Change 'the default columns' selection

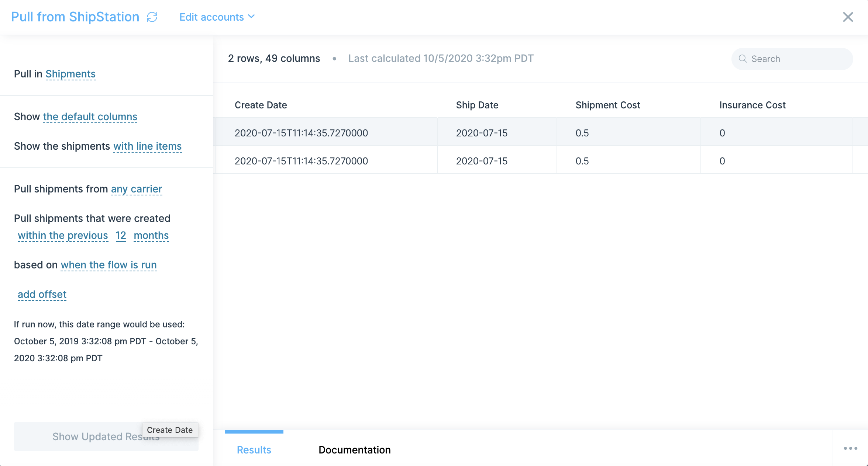point(90,117)
